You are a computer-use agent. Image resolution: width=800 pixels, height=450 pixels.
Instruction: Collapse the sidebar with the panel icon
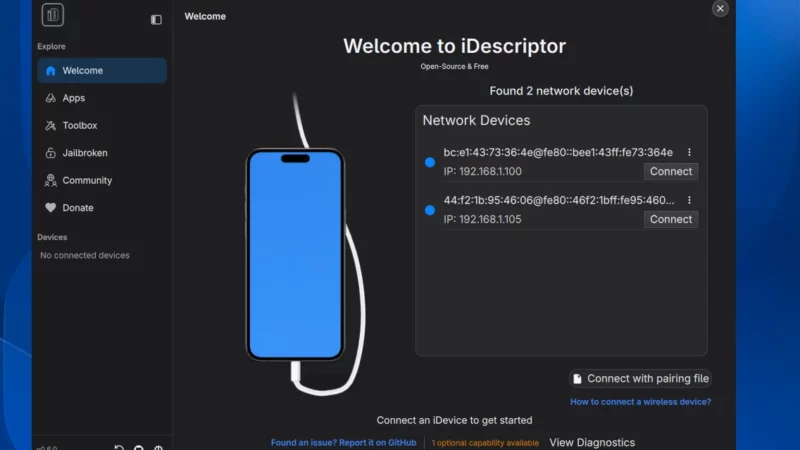point(156,19)
